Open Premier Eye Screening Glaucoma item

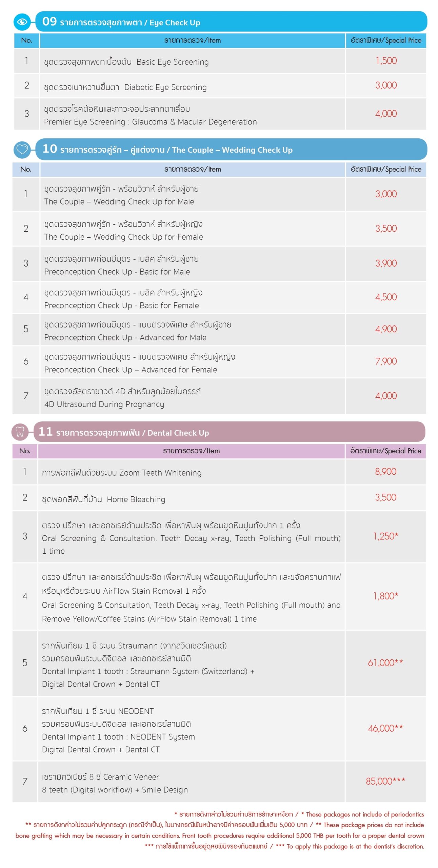pyautogui.click(x=150, y=115)
